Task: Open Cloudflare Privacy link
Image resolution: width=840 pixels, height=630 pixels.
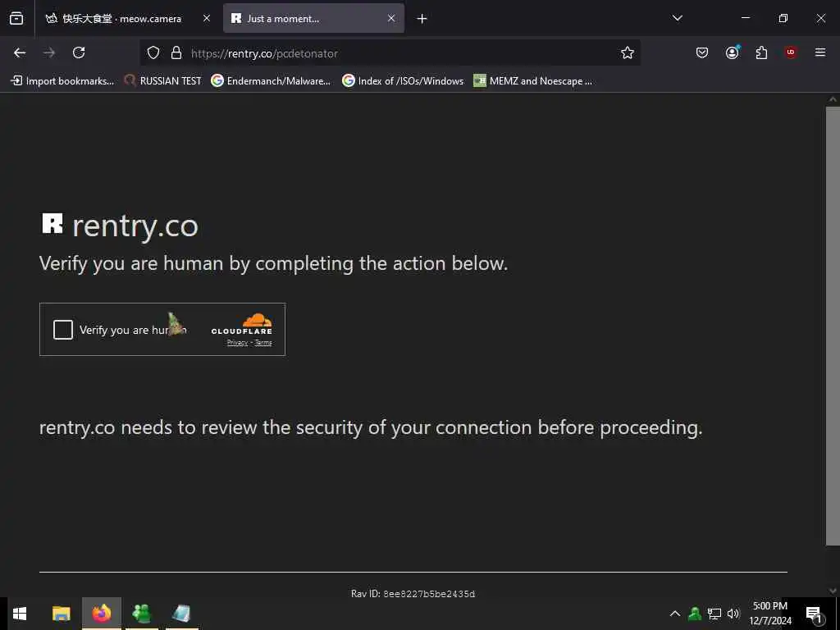Action: point(237,343)
